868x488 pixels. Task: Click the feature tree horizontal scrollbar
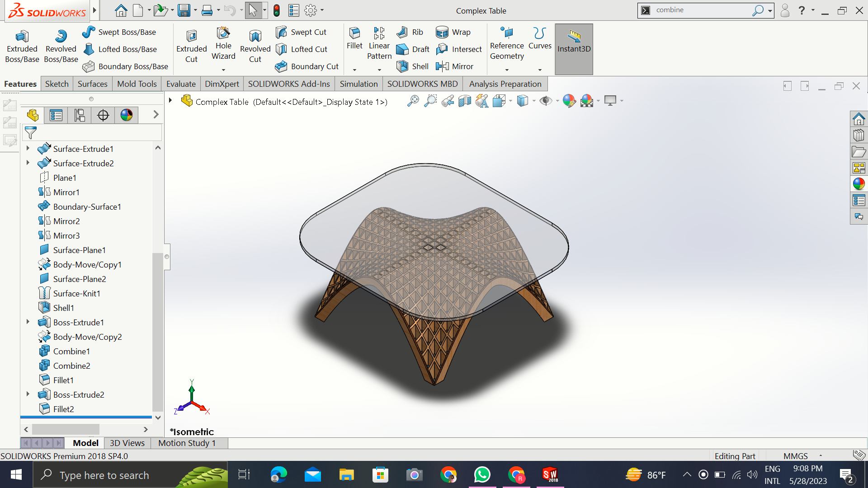66,429
